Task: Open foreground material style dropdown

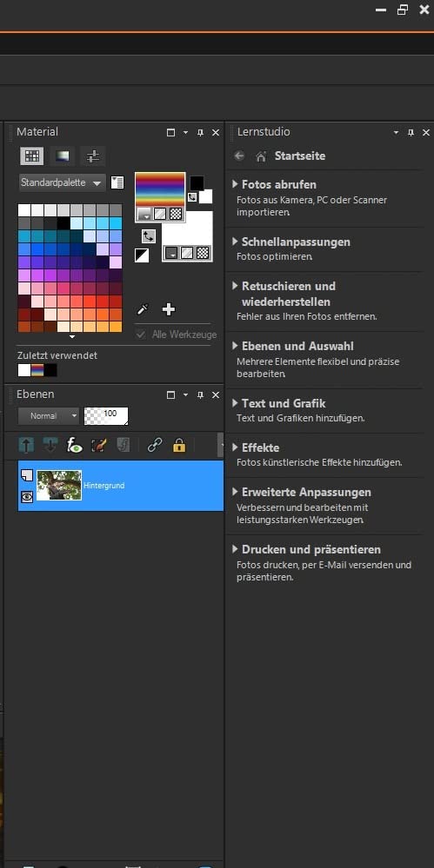Action: [144, 215]
